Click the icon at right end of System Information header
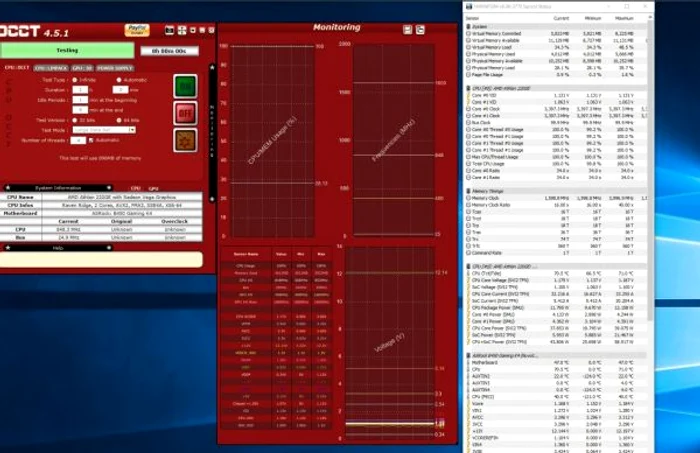This screenshot has height=453, width=700. [x=108, y=187]
